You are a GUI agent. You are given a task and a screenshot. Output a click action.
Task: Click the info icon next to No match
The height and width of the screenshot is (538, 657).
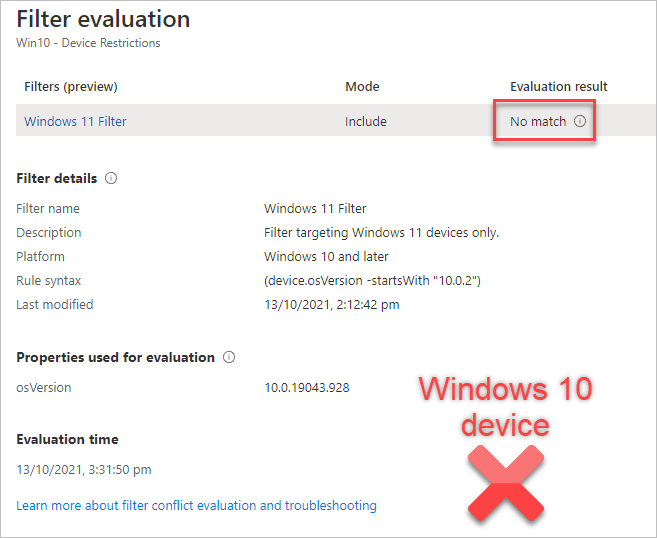(x=580, y=121)
